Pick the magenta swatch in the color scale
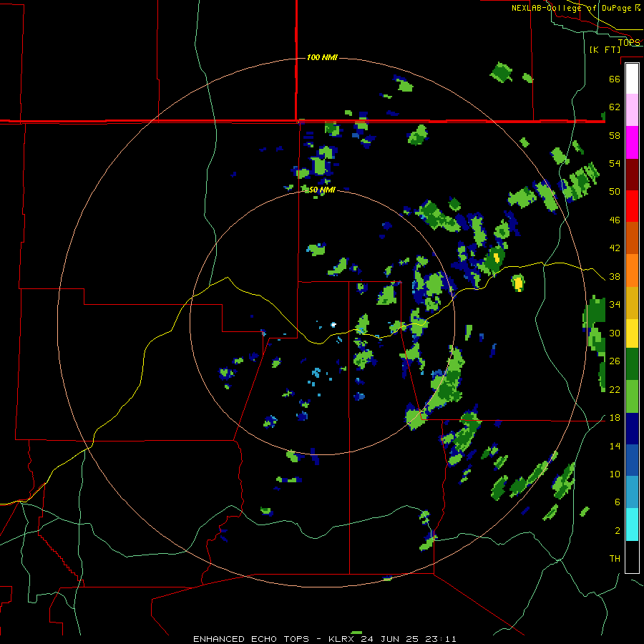644x644 pixels. 632,142
